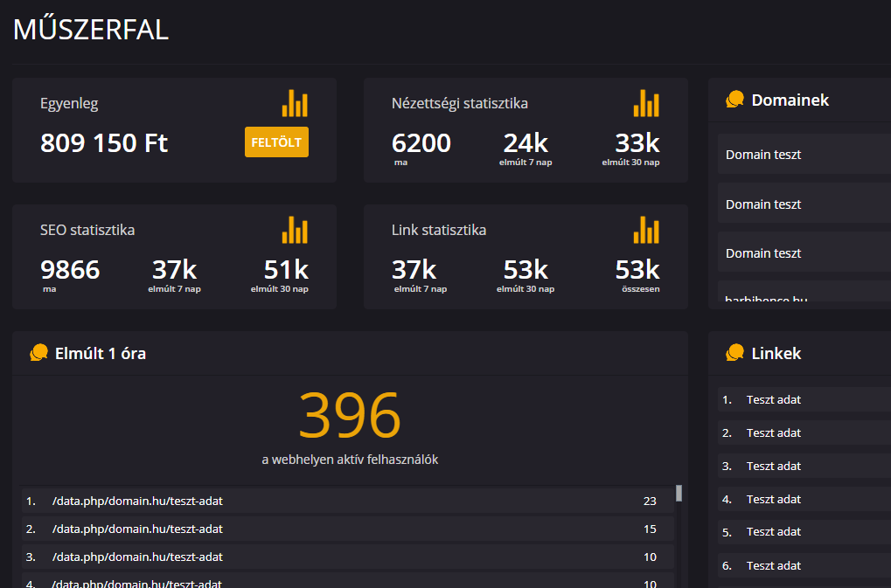Click the 6200 value labeled ma
Image resolution: width=891 pixels, height=588 pixels.
[421, 143]
